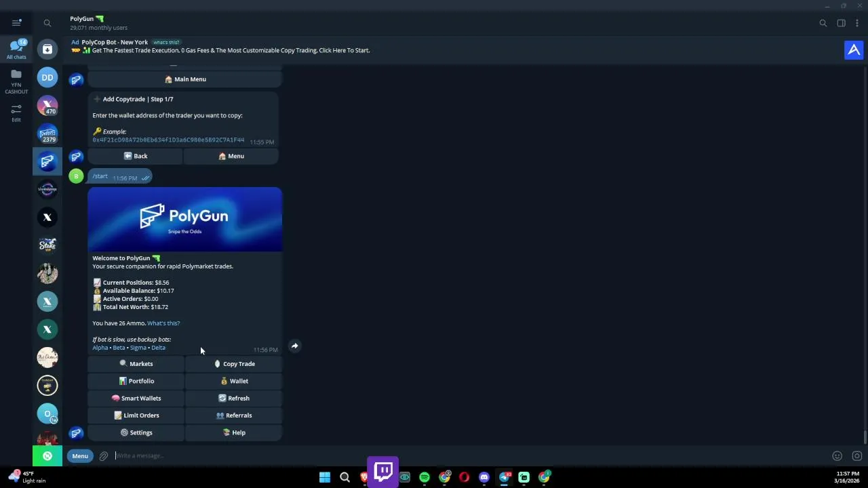Click the Back bot button

click(136, 156)
